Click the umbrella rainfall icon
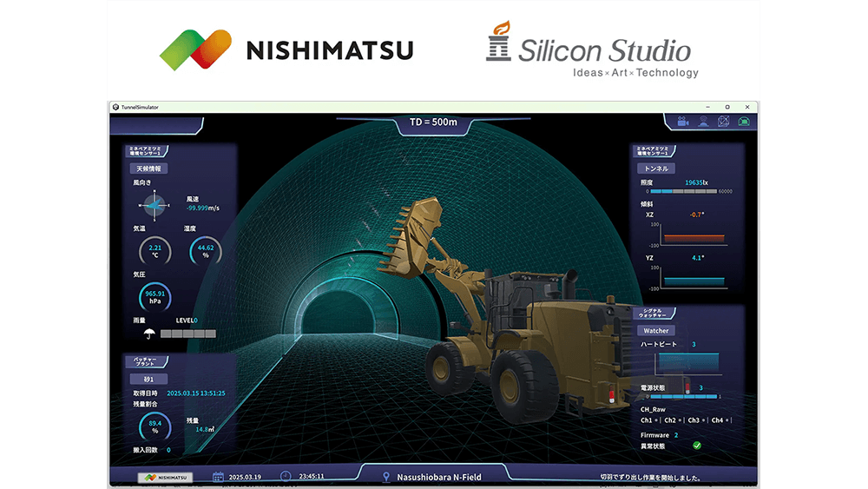868x489 pixels. (x=149, y=334)
